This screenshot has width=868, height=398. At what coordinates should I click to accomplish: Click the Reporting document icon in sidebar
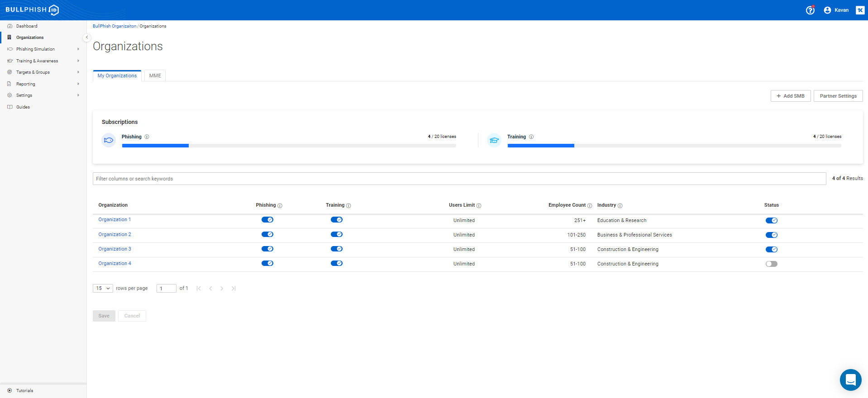coord(10,84)
